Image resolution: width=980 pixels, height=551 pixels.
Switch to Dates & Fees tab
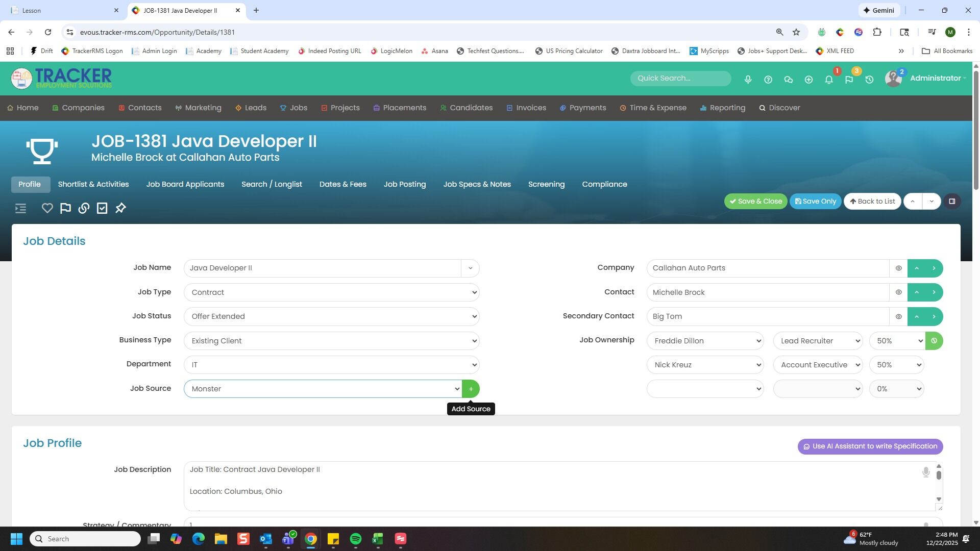342,184
